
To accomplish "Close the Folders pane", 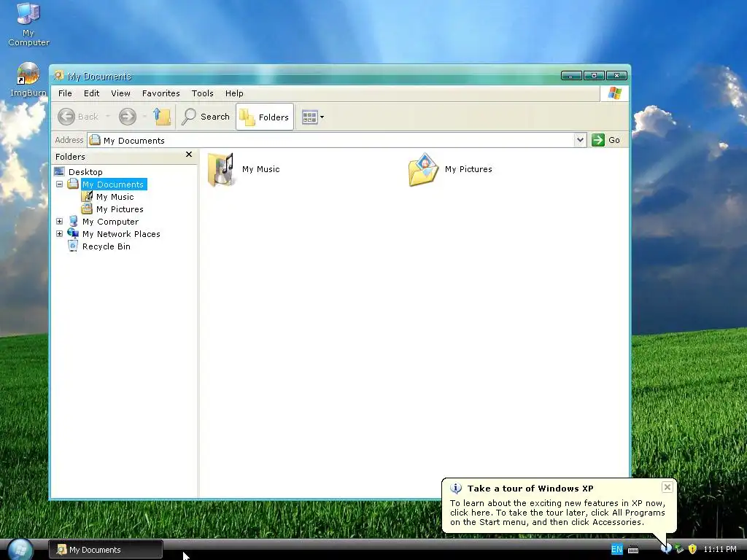I will click(x=189, y=155).
